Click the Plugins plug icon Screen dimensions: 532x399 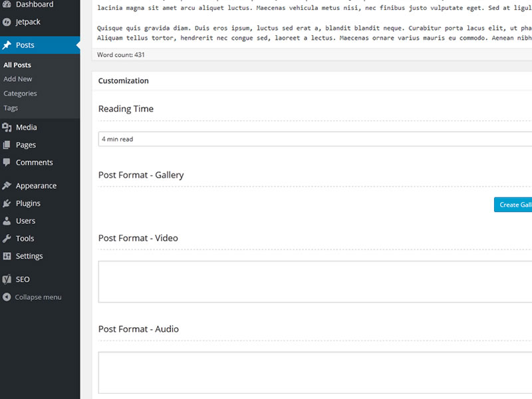tap(7, 203)
